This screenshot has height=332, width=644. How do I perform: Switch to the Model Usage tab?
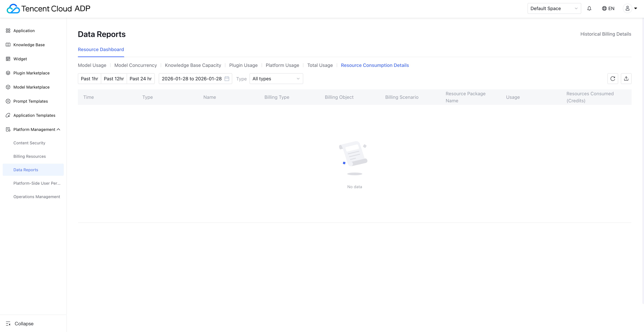click(x=92, y=65)
